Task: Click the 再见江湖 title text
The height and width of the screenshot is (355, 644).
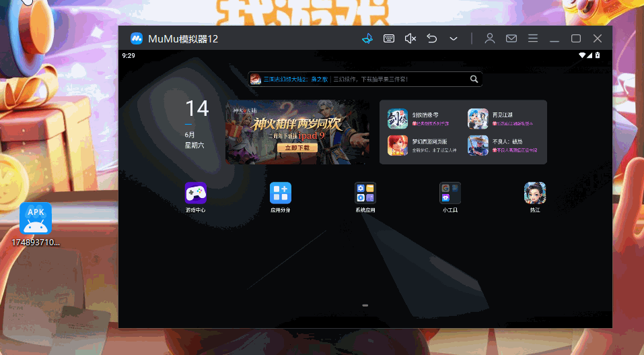Action: (503, 115)
